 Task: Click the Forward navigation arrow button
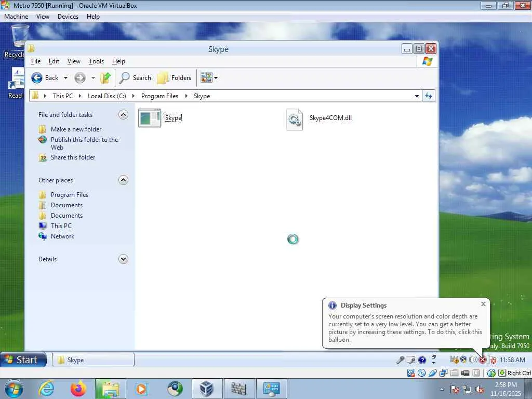(x=80, y=78)
